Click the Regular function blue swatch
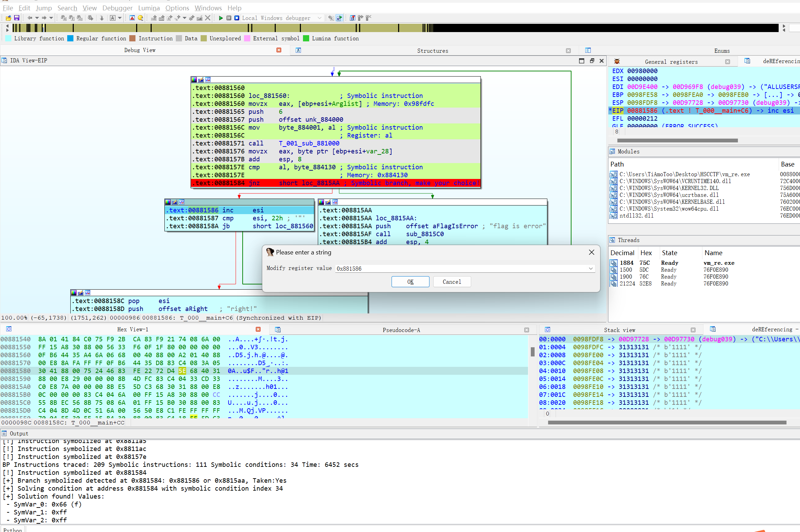800x532 pixels. point(70,38)
